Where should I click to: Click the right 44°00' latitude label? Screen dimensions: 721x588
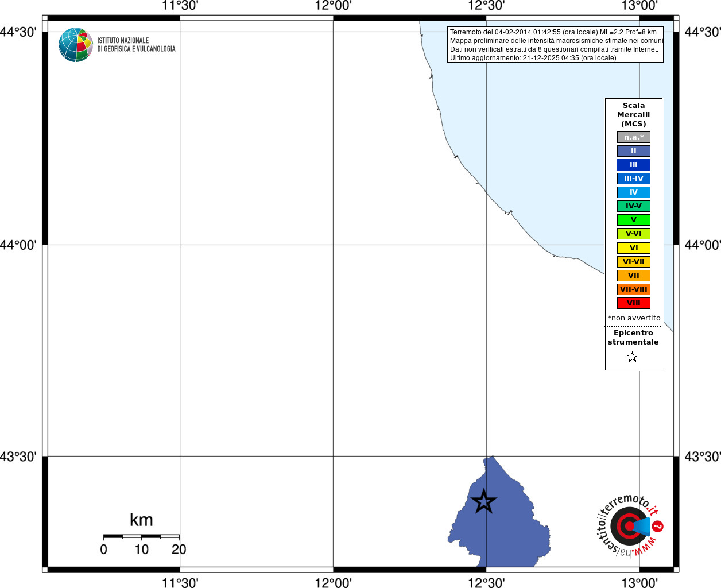pos(703,245)
